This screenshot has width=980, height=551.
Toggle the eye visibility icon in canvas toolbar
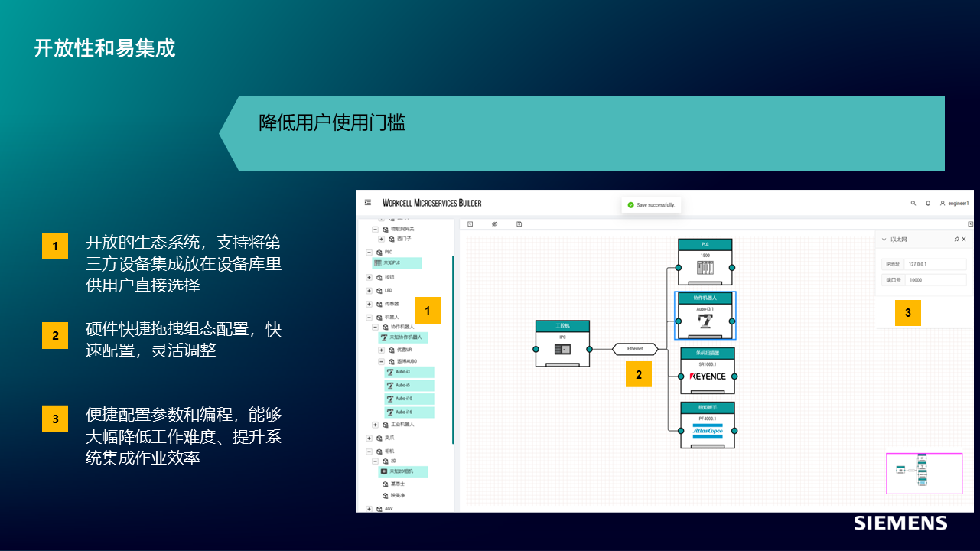494,224
